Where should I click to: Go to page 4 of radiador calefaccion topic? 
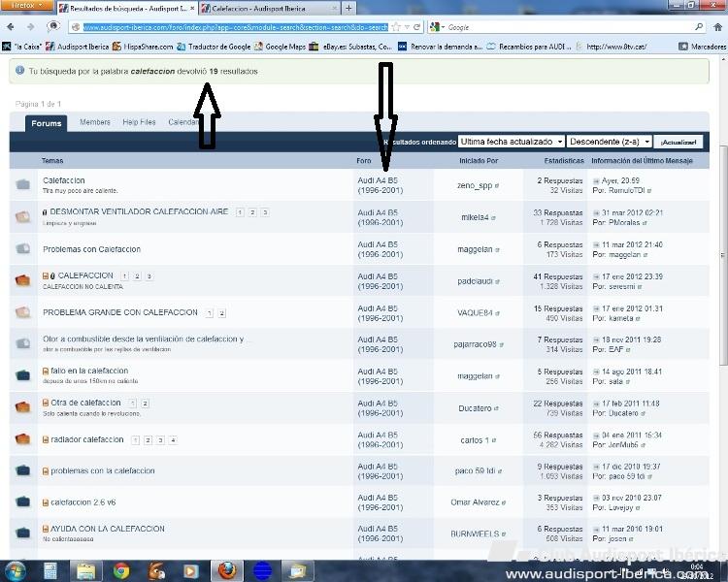(x=173, y=440)
